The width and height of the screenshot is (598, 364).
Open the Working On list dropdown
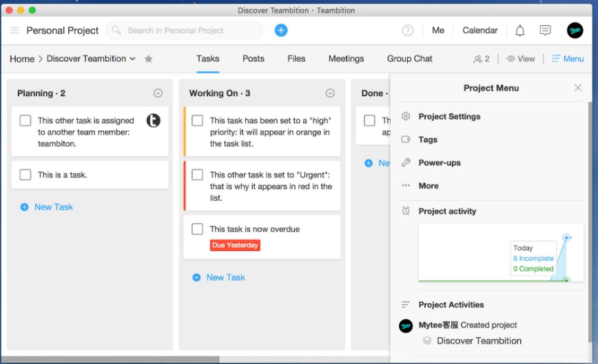[x=330, y=94]
